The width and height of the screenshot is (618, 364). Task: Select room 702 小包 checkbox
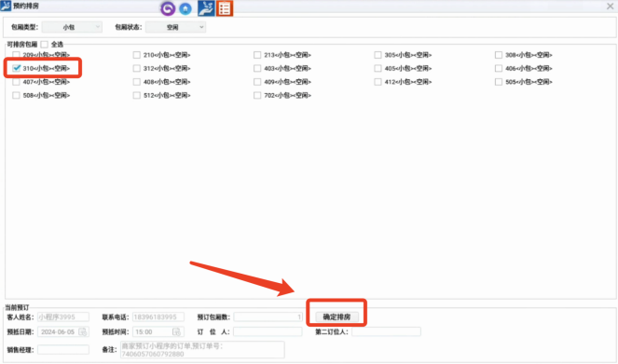coord(257,95)
